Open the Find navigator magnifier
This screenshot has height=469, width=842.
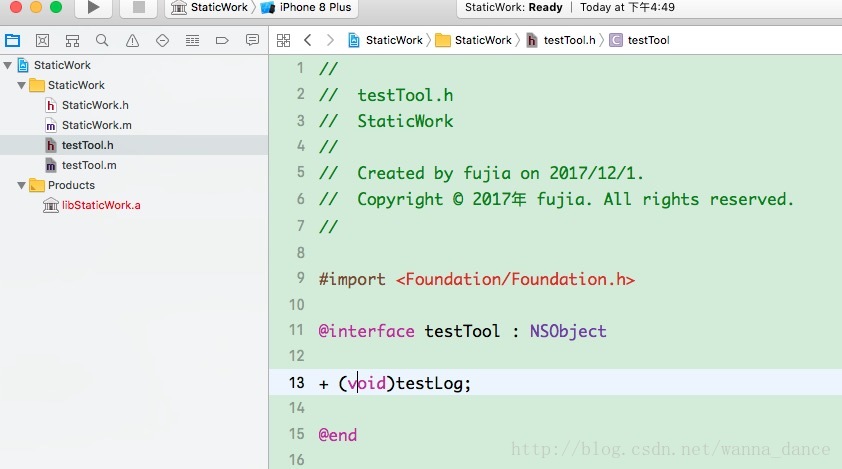click(x=102, y=40)
